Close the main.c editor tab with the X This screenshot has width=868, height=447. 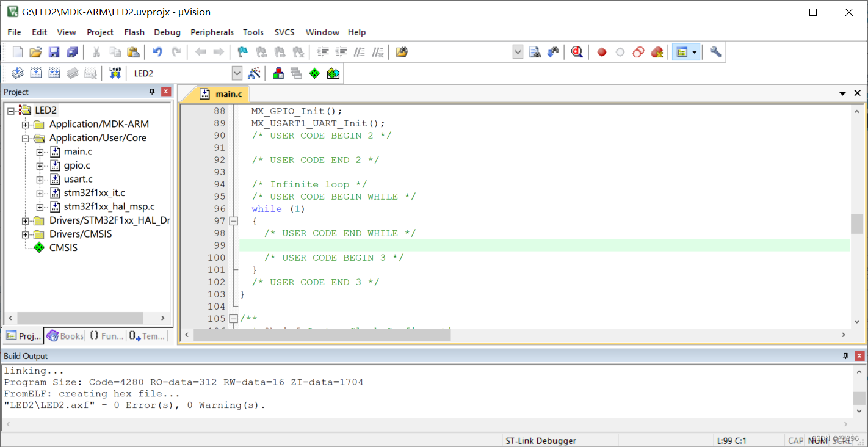pos(858,93)
